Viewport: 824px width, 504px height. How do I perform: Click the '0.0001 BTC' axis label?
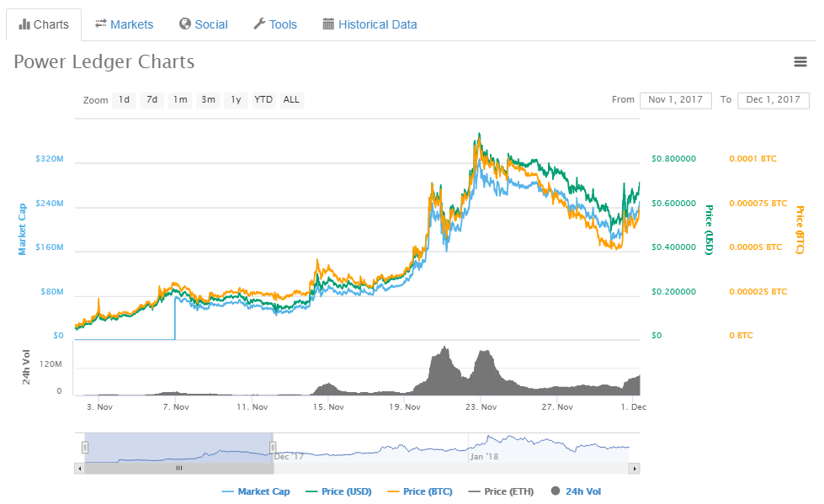752,159
